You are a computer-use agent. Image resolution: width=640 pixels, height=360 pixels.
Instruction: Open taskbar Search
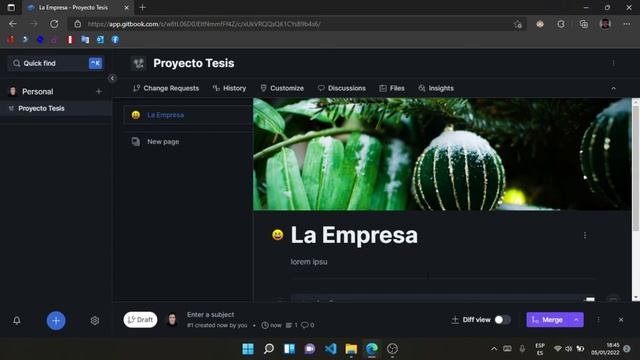pos(269,349)
